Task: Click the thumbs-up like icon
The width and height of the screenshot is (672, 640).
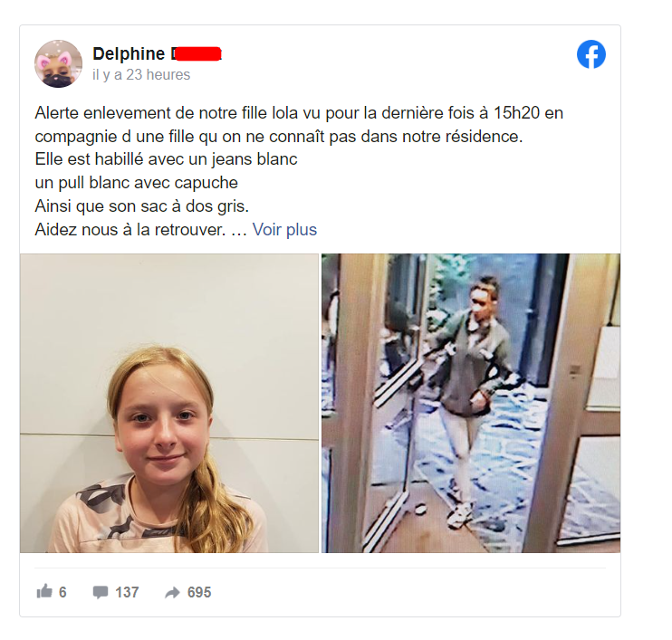Action: (44, 591)
